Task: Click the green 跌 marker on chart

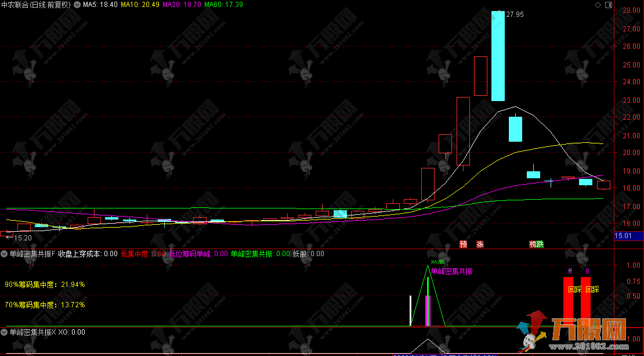Action: (x=541, y=244)
